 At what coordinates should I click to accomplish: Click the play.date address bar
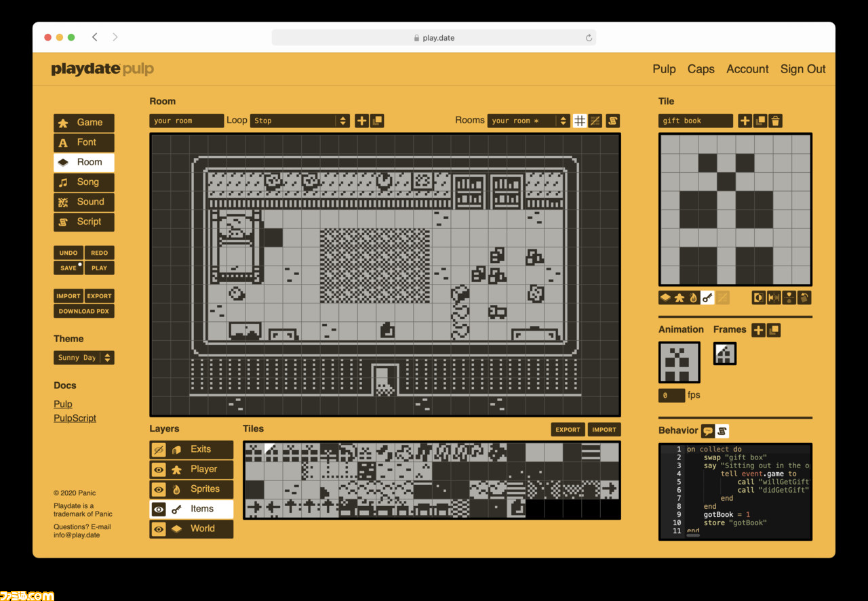coord(434,38)
